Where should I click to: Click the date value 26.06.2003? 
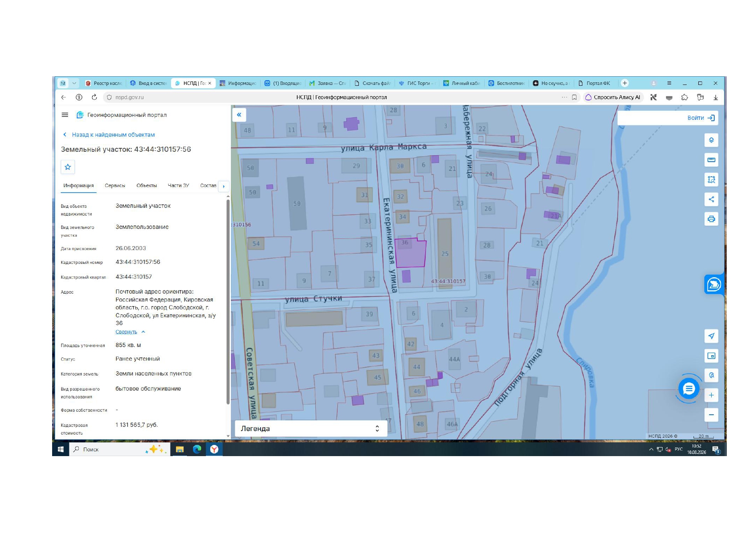click(131, 248)
